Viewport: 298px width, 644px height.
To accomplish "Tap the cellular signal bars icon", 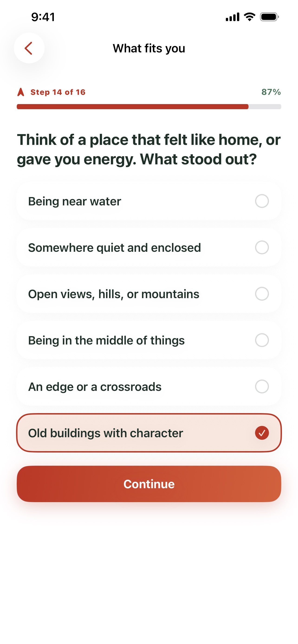I will pyautogui.click(x=233, y=17).
